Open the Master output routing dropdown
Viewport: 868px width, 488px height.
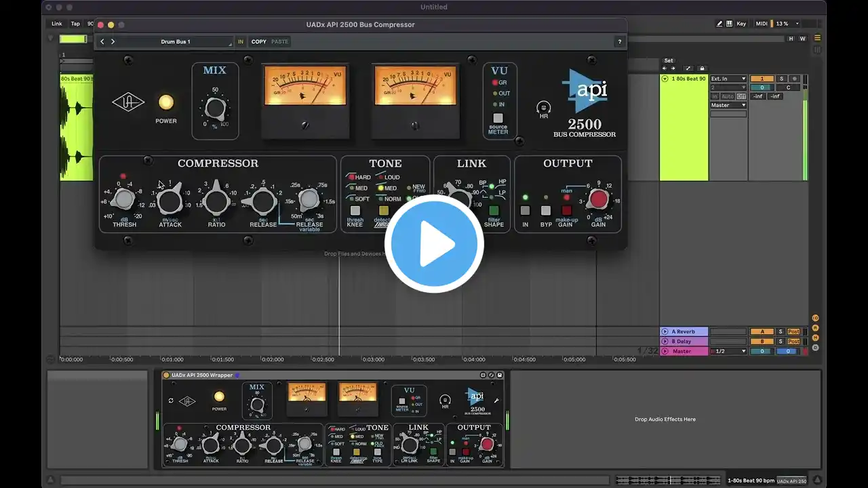[728, 105]
